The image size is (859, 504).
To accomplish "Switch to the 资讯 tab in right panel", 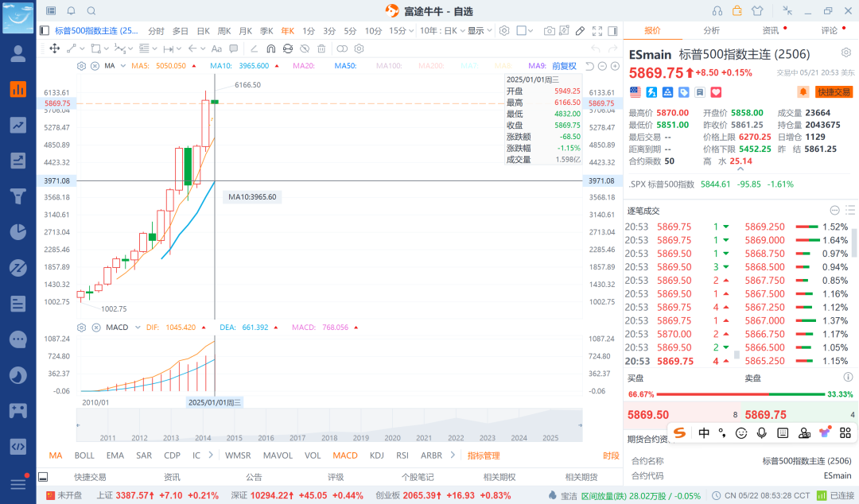I will [770, 31].
